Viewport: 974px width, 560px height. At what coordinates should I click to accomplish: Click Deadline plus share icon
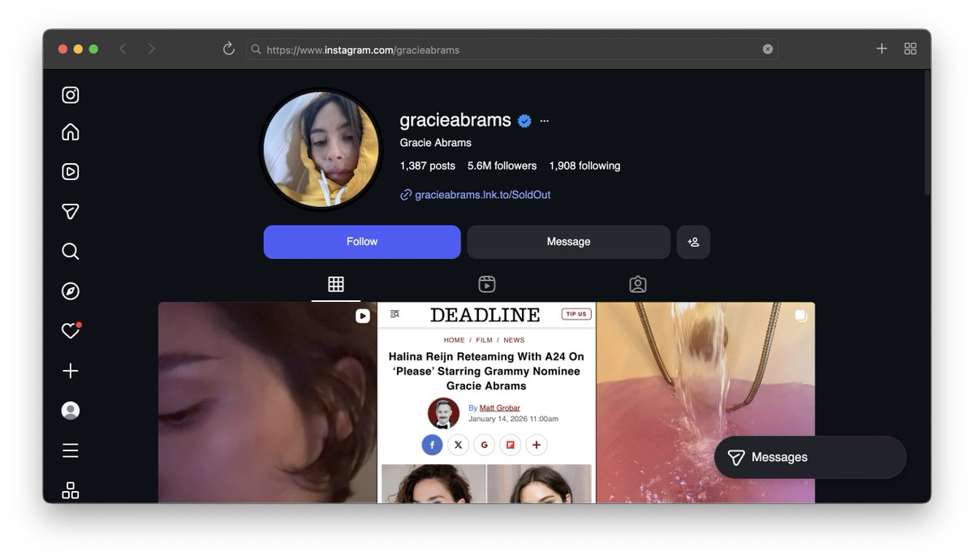click(x=536, y=445)
